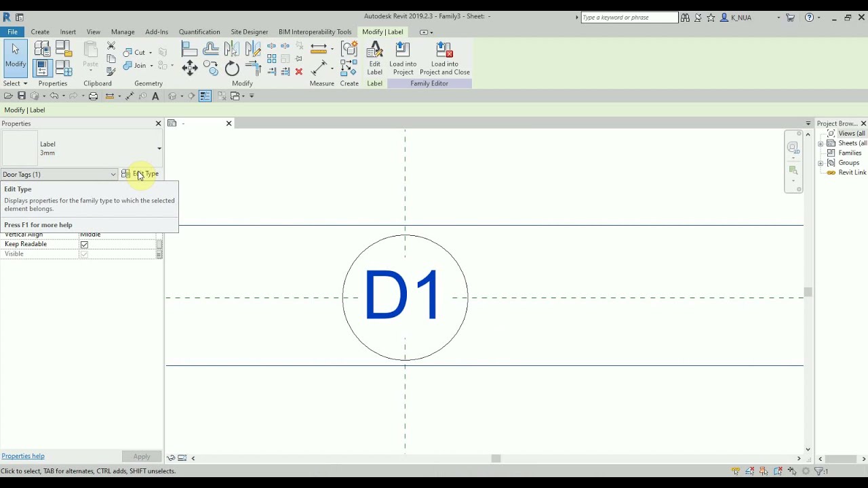Expand the Groups tree node

[821, 163]
